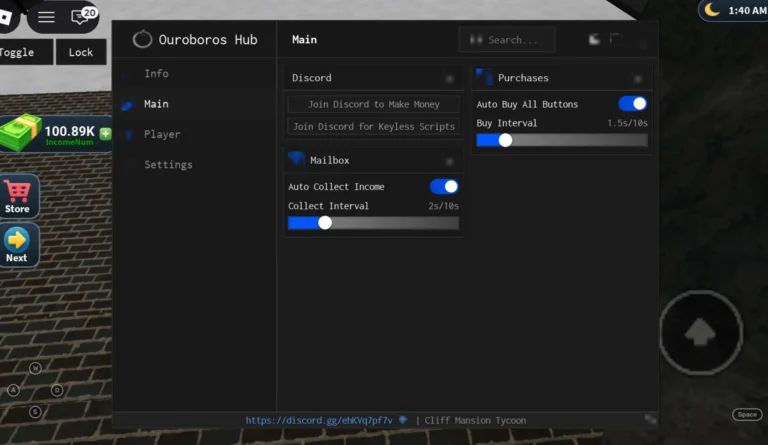Turn off Auto Buy All Buttons
This screenshot has height=445, width=768.
click(632, 104)
